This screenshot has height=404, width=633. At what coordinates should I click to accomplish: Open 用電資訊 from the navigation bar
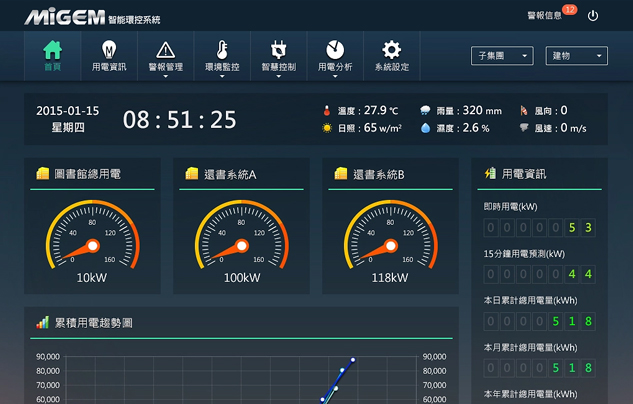(109, 49)
